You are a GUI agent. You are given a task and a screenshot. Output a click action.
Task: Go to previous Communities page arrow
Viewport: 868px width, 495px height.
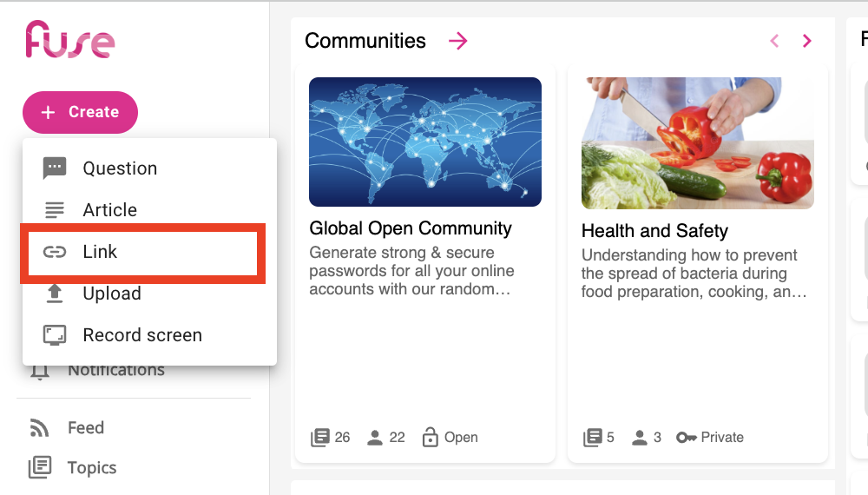[774, 41]
